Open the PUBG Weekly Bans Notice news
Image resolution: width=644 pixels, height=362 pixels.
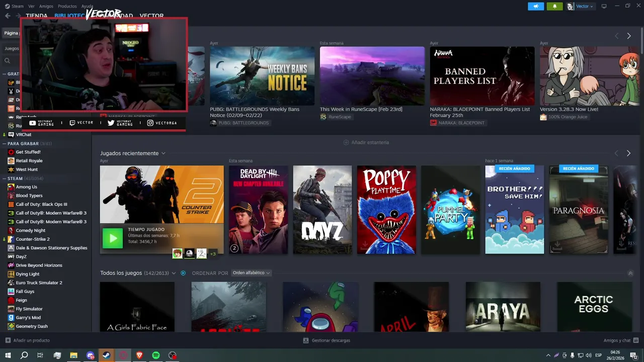[262, 76]
